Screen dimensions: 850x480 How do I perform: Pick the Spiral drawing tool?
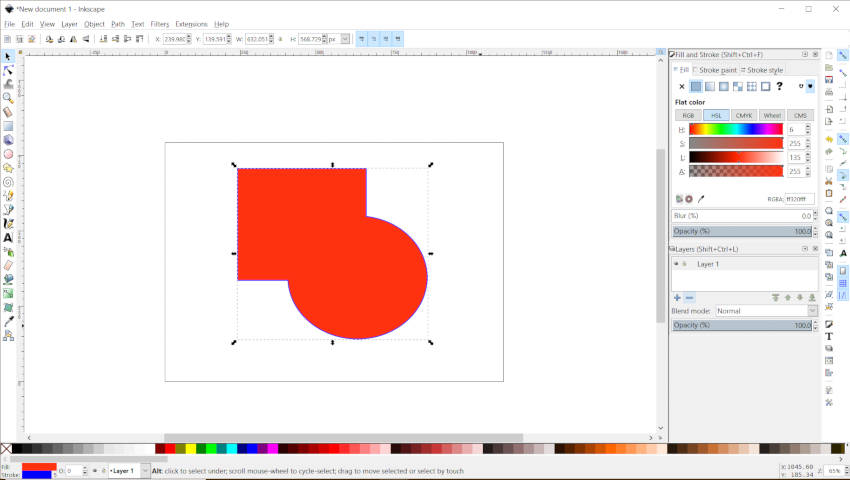click(x=8, y=182)
